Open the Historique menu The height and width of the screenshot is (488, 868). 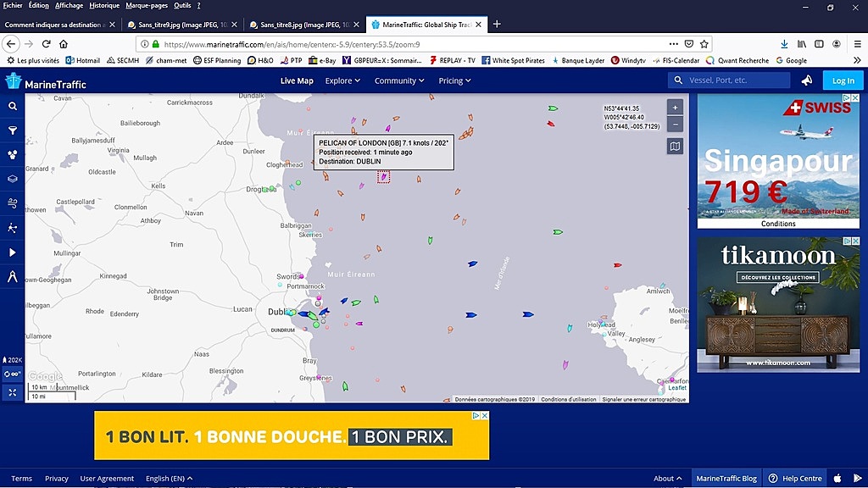tap(104, 6)
